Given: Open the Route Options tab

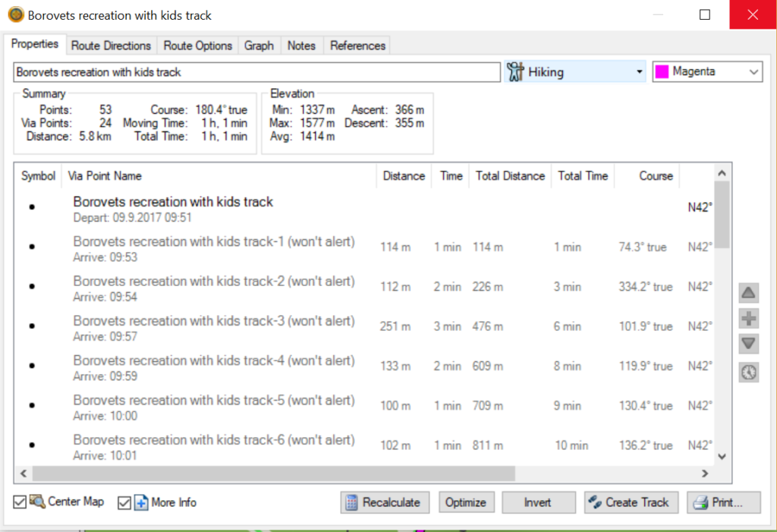Looking at the screenshot, I should click(x=197, y=46).
